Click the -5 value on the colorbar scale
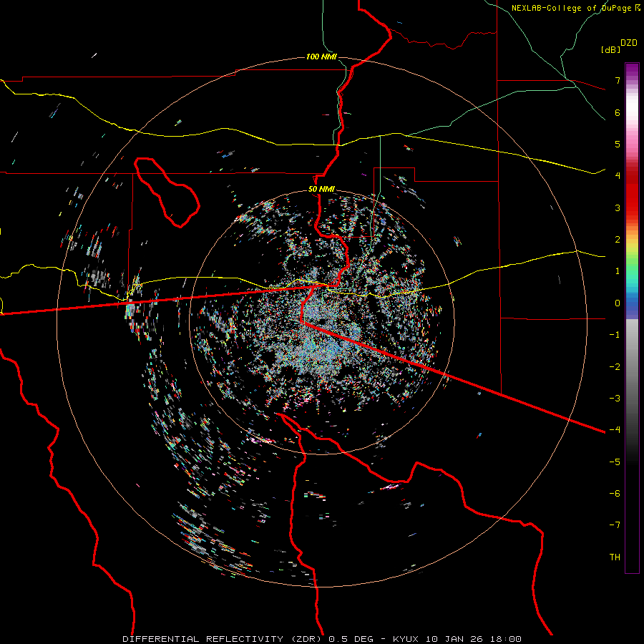Image resolution: width=644 pixels, height=644 pixels. coord(615,462)
